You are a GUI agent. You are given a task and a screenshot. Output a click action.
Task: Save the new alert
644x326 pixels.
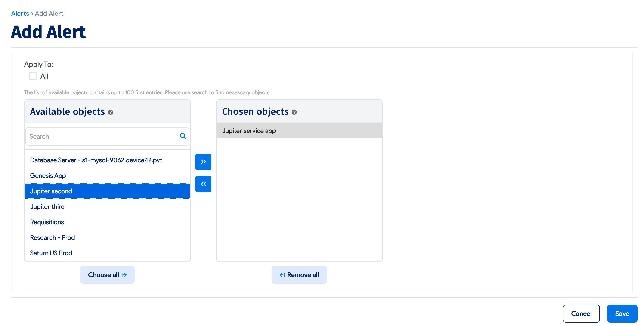click(622, 314)
